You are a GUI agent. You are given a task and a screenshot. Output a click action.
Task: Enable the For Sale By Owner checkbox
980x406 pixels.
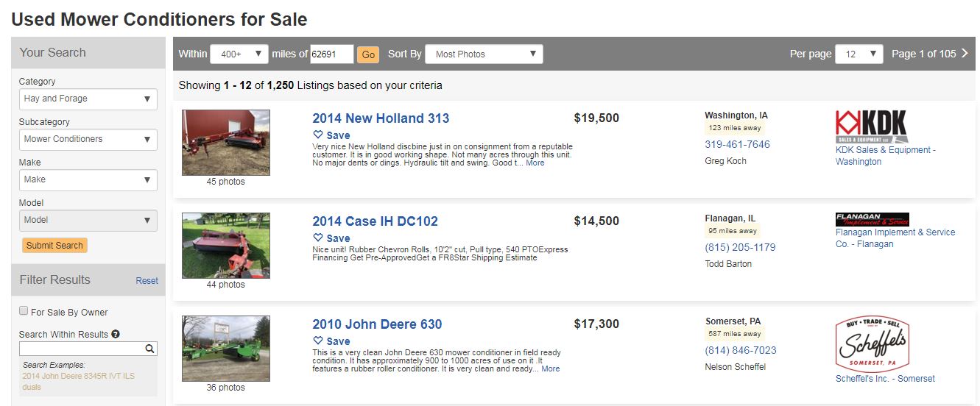point(24,311)
